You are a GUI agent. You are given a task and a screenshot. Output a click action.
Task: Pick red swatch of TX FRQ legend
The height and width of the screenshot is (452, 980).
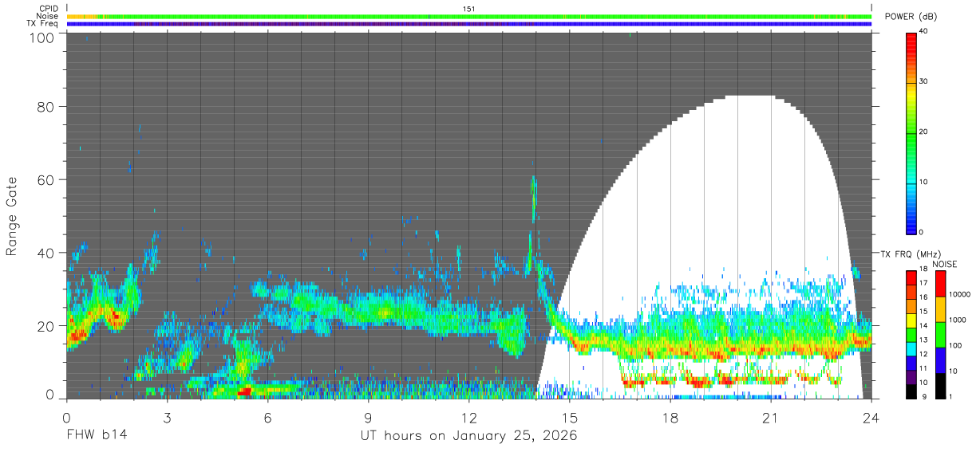coord(911,278)
